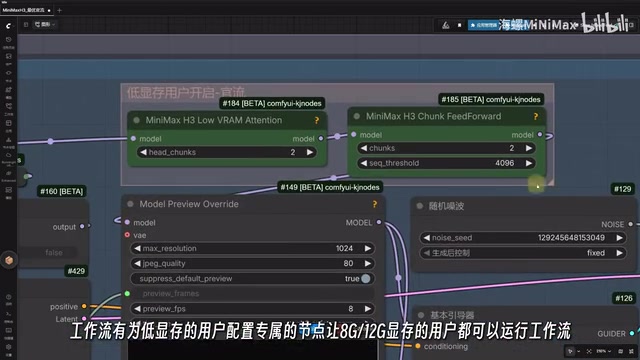The height and width of the screenshot is (360, 640).
Task: Click the vae input port on Model Preview Override
Action: (127, 235)
